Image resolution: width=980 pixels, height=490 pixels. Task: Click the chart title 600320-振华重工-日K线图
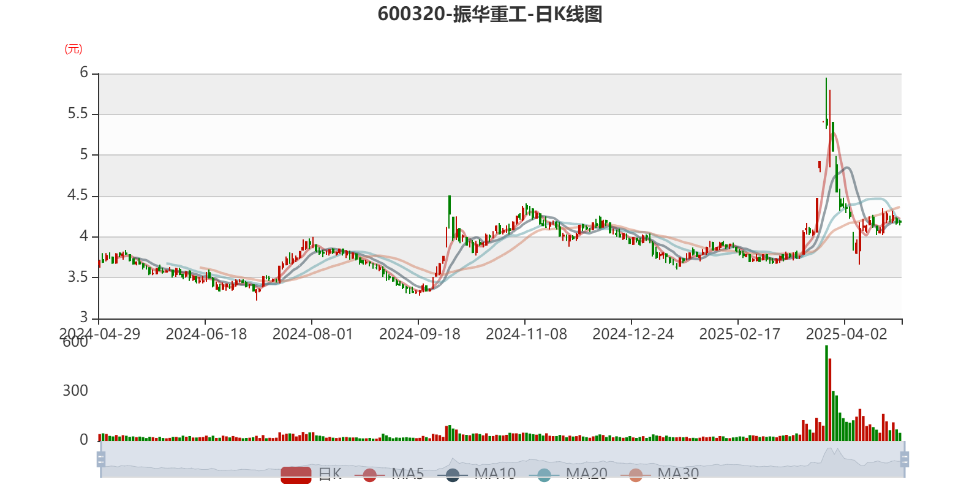[x=490, y=13]
